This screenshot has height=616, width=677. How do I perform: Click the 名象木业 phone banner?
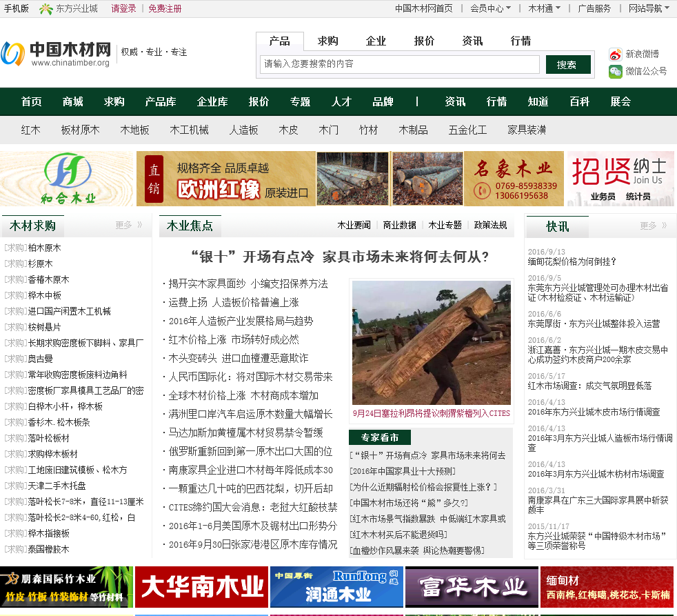click(x=514, y=179)
